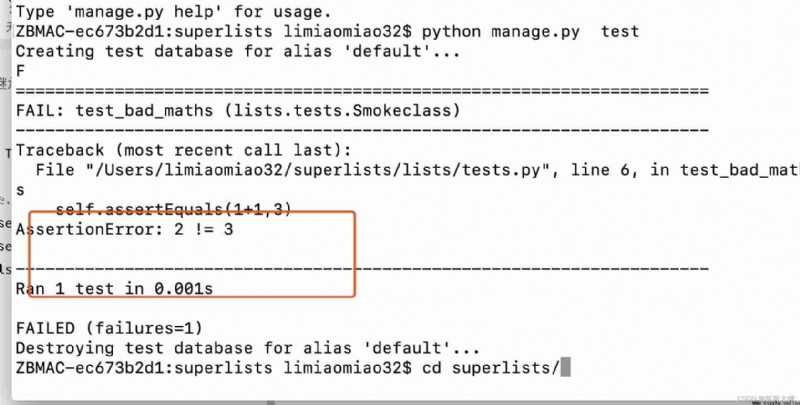Click 'Creating test database for alias' line
Image resolution: width=800 pixels, height=405 pixels.
pos(238,52)
